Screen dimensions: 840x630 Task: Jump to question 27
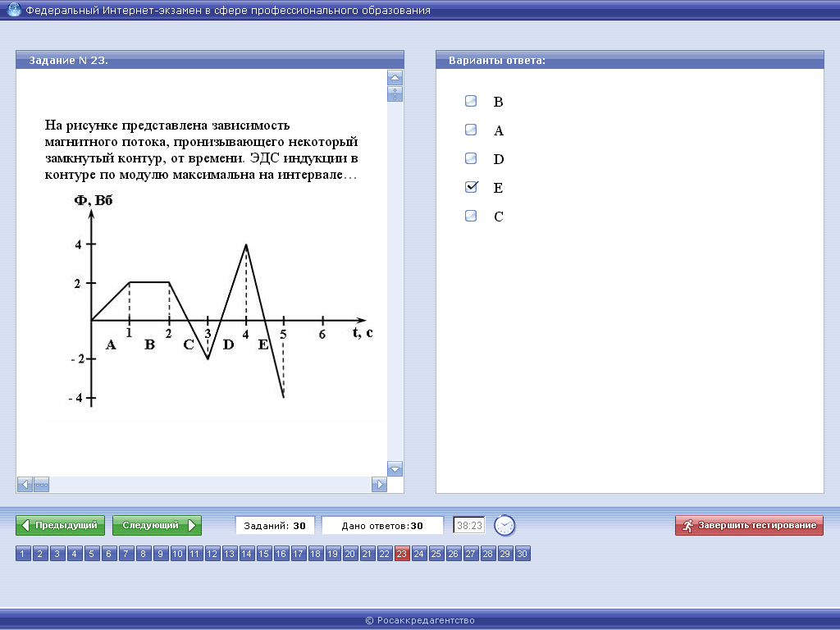(x=470, y=554)
